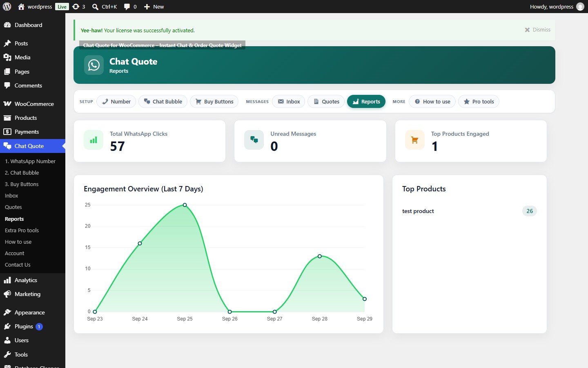Click the WordPress logo in admin bar
Image resolution: width=588 pixels, height=368 pixels.
click(7, 7)
